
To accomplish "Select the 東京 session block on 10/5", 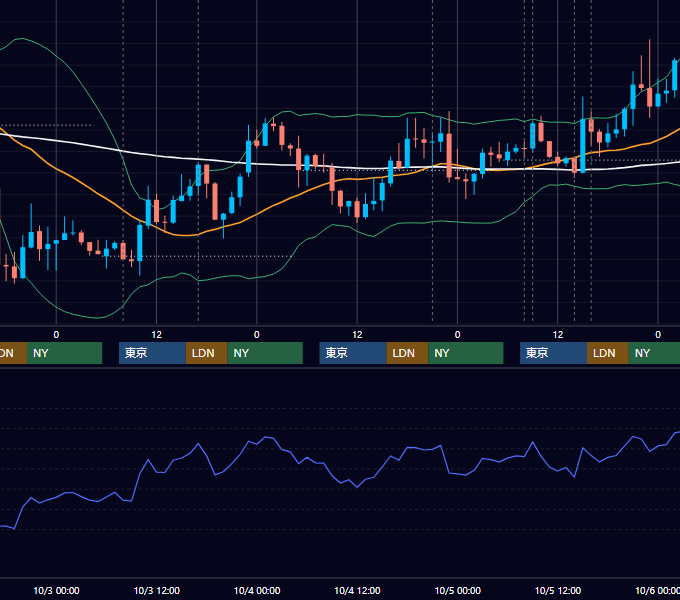I will [x=553, y=353].
